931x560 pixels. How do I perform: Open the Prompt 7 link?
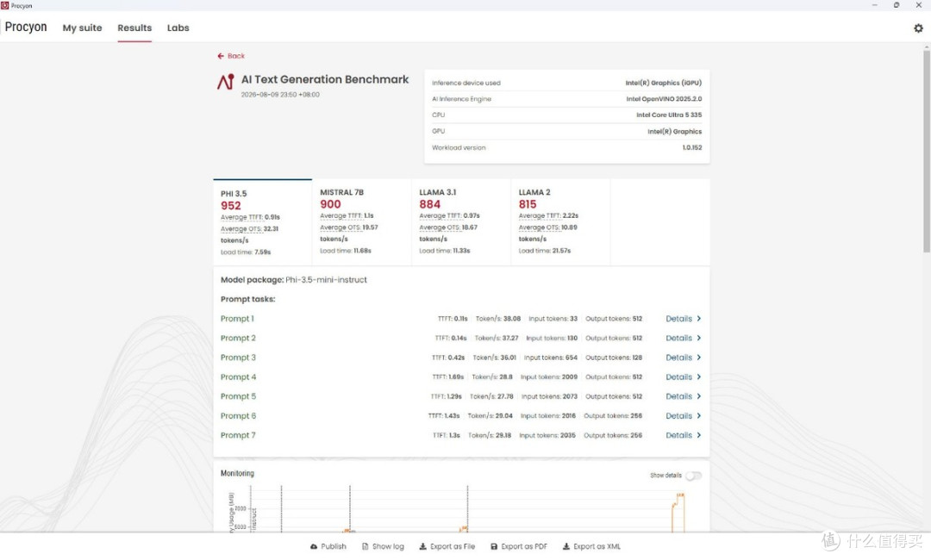coord(238,435)
